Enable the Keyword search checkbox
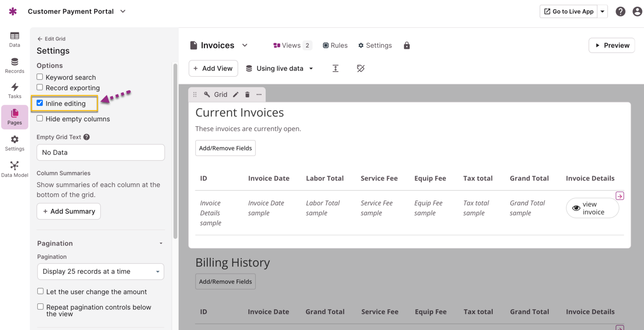Viewport: 644px width, 330px height. coord(40,77)
